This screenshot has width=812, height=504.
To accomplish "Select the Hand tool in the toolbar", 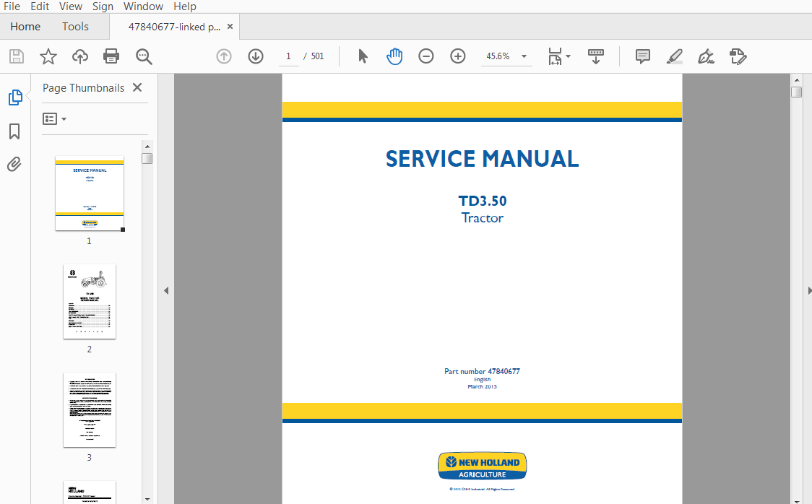I will coord(394,56).
